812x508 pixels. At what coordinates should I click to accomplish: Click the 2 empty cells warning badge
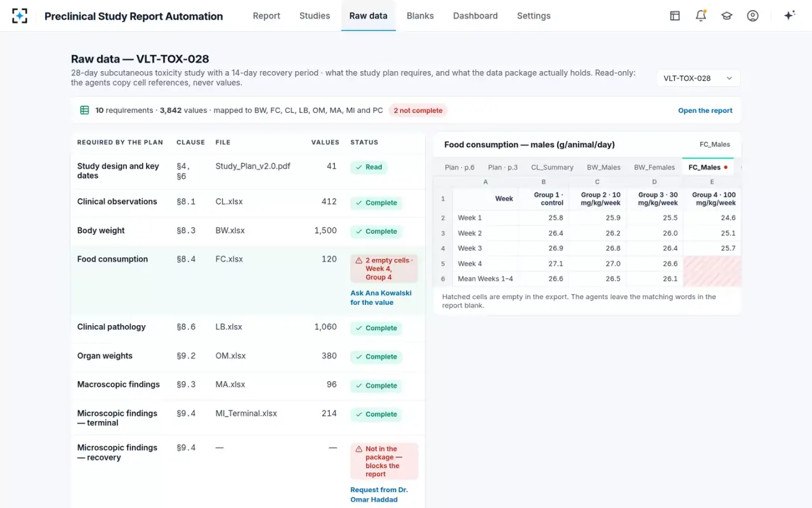click(384, 269)
